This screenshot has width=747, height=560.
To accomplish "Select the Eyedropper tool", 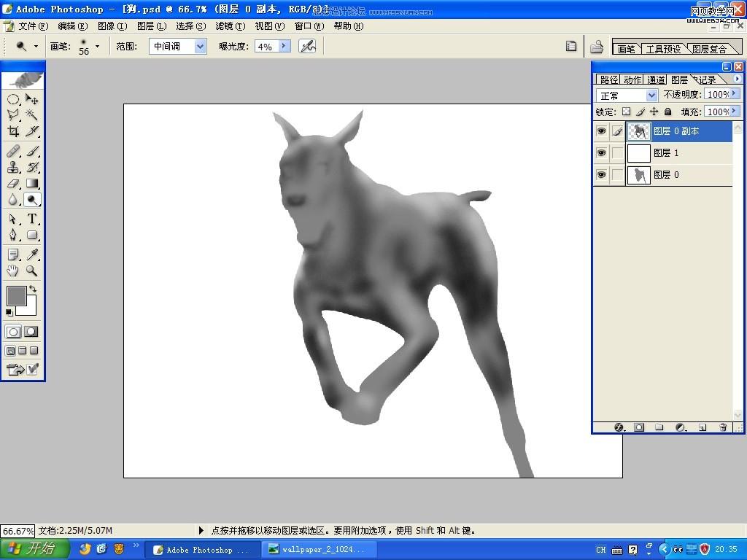I will (x=32, y=254).
